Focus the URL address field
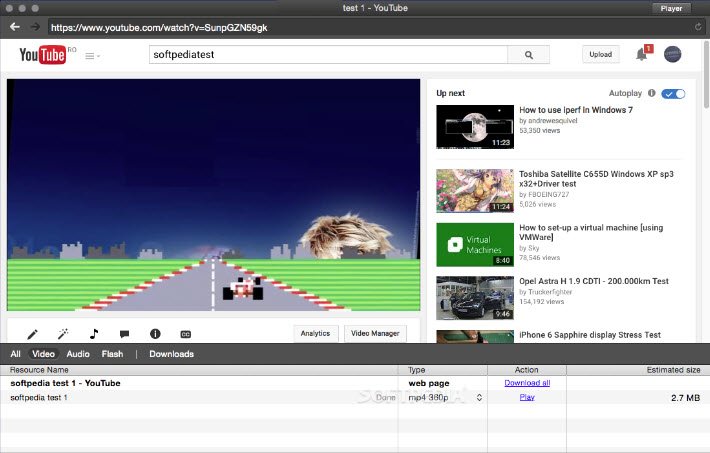 click(x=369, y=28)
